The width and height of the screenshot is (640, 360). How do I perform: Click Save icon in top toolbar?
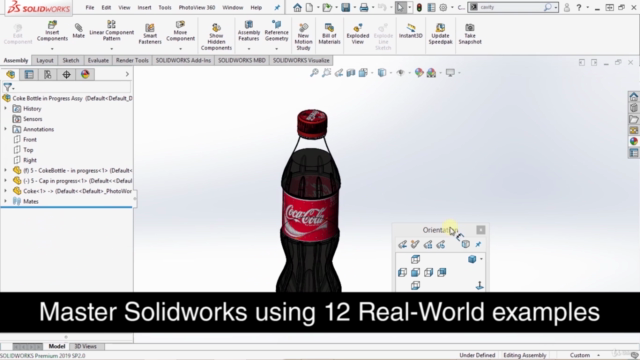(x=346, y=7)
